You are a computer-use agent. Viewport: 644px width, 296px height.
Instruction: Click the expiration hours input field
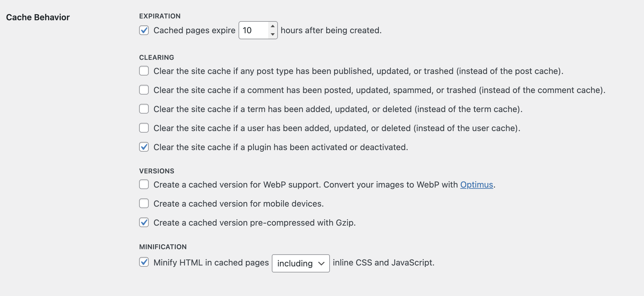(254, 30)
